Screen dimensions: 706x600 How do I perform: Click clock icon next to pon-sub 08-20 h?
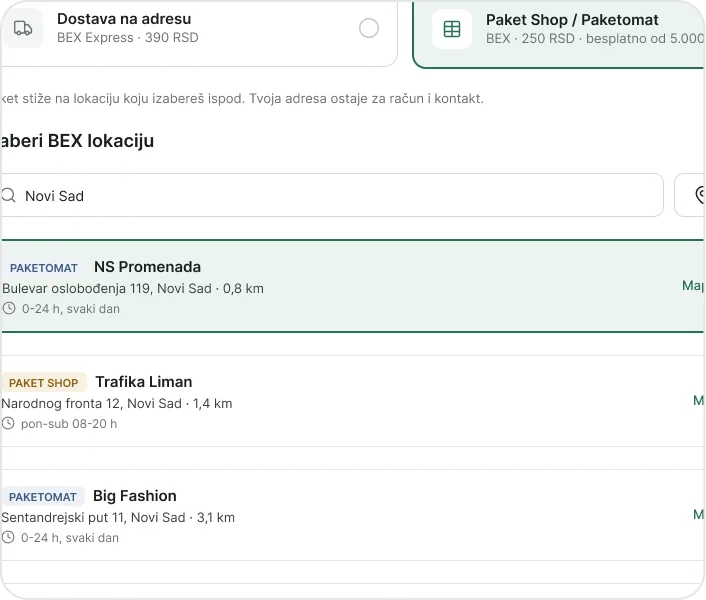(8, 424)
